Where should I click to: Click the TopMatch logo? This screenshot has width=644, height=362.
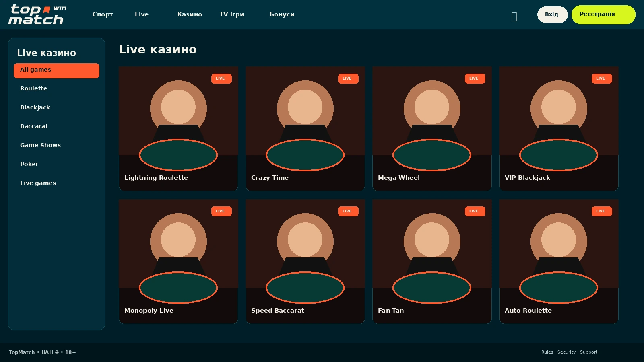click(x=37, y=14)
